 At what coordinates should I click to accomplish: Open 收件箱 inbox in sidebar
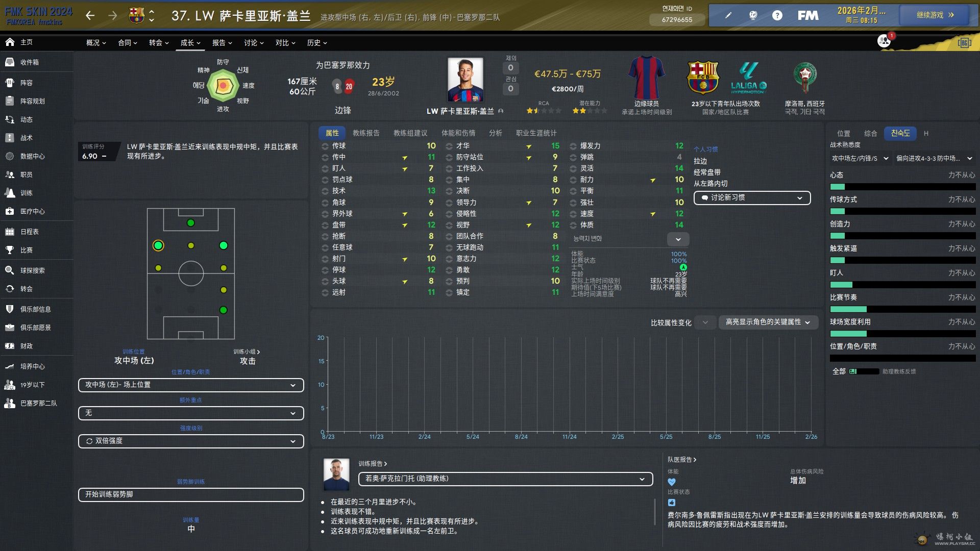30,62
